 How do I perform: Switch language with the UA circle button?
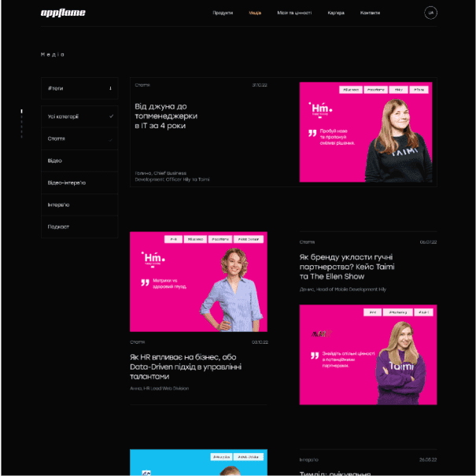(x=430, y=13)
